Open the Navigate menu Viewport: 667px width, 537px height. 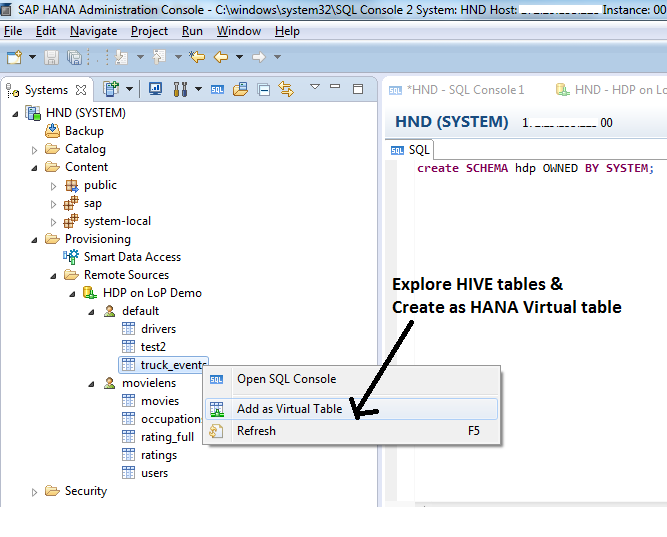94,31
